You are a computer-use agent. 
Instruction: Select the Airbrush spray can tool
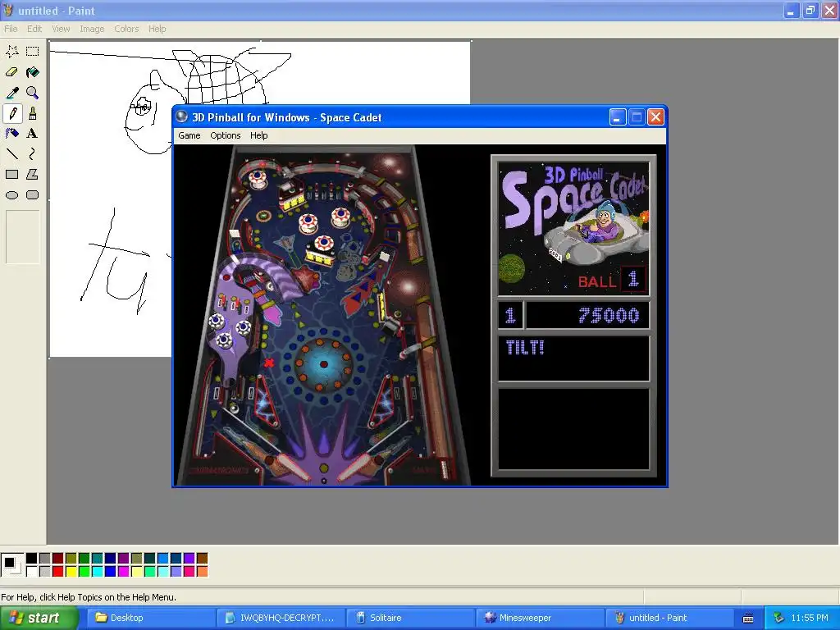[x=11, y=134]
